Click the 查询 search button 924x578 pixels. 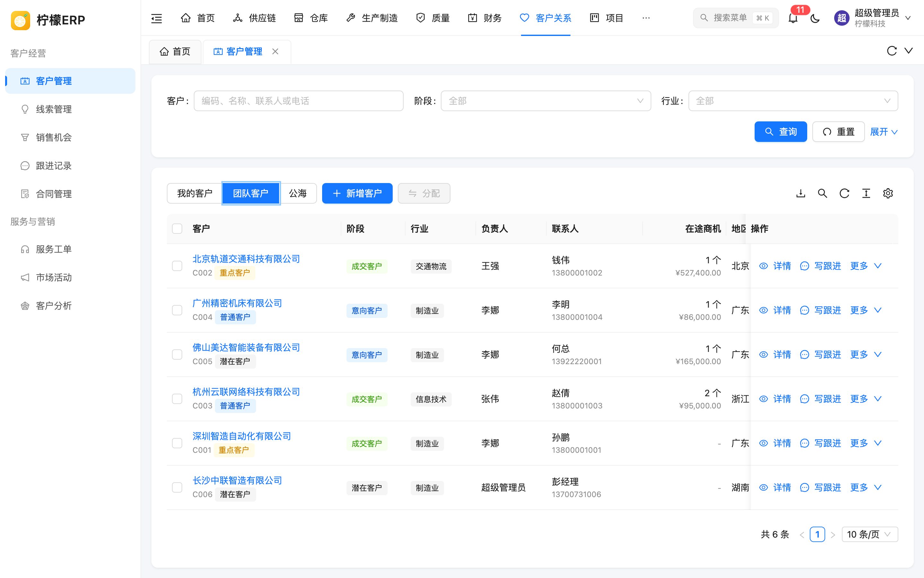click(781, 132)
